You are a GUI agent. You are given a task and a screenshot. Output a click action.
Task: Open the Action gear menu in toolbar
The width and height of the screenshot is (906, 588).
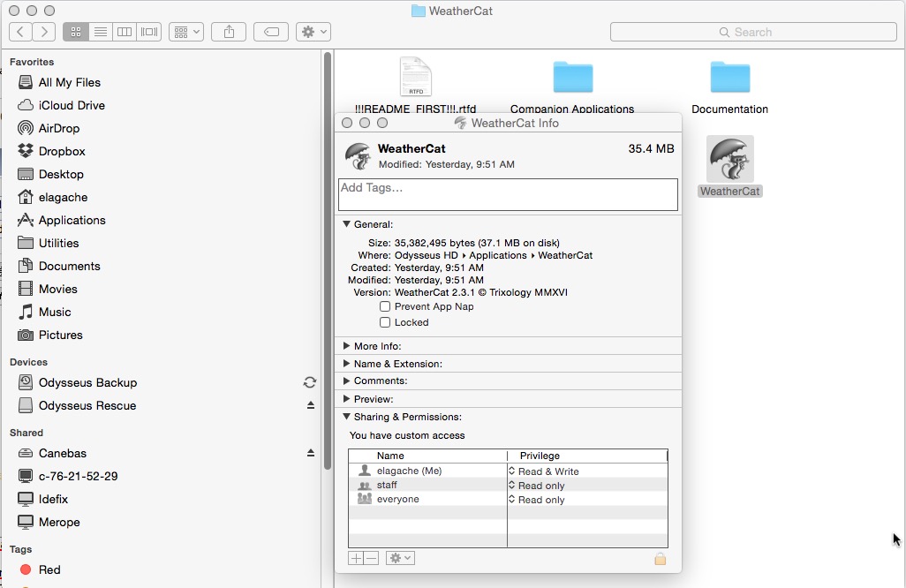pos(313,32)
